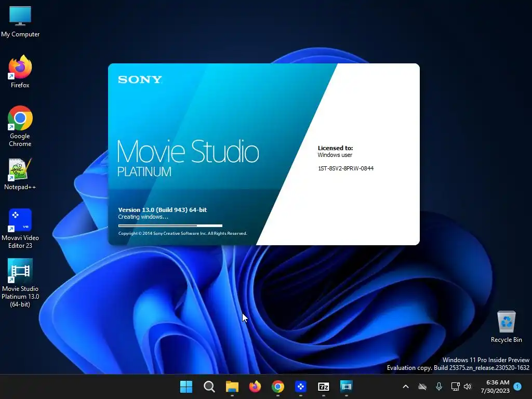Open the Windows Start menu
This screenshot has width=532, height=399.
(186, 387)
